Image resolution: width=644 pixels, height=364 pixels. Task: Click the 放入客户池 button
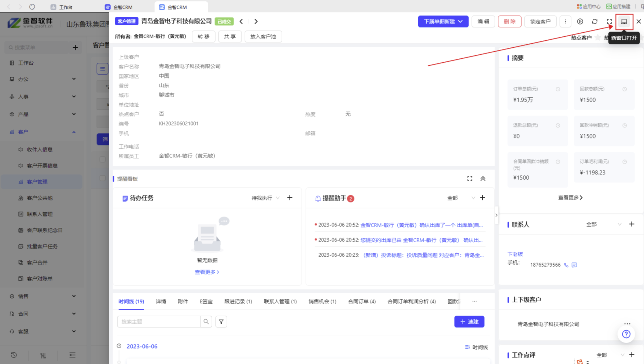click(263, 36)
